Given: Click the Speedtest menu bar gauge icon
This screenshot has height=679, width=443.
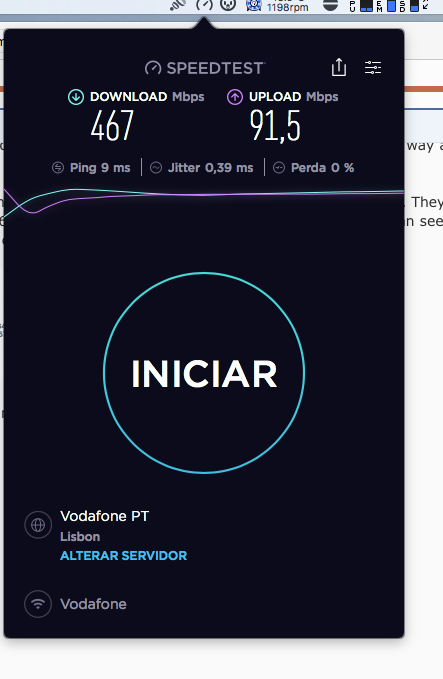Looking at the screenshot, I should (204, 5).
